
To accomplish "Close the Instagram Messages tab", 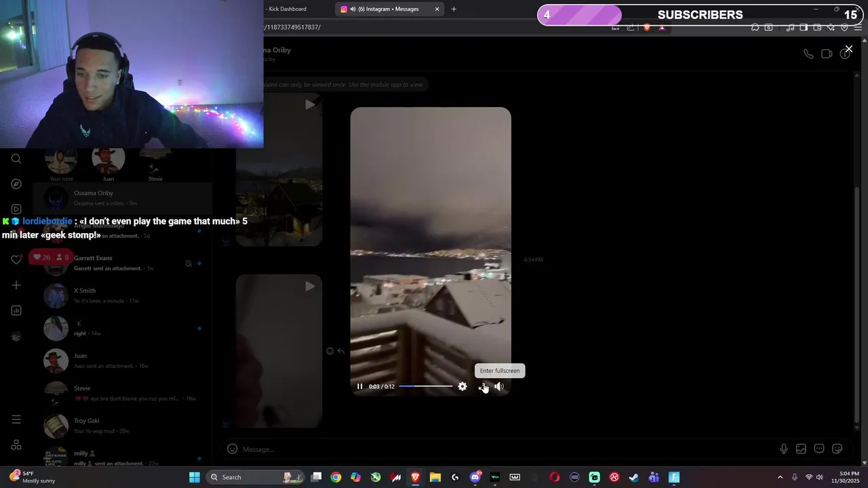I will tap(437, 9).
